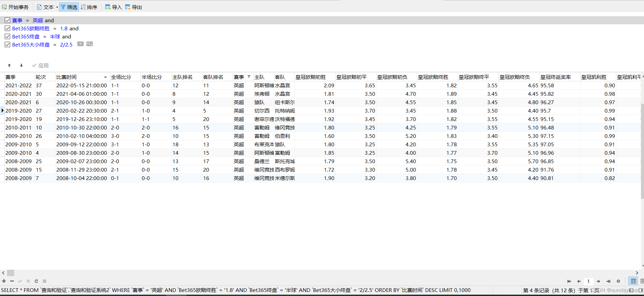644x296 pixels.
Task: Click the 应用 apply filter button
Action: 40,65
